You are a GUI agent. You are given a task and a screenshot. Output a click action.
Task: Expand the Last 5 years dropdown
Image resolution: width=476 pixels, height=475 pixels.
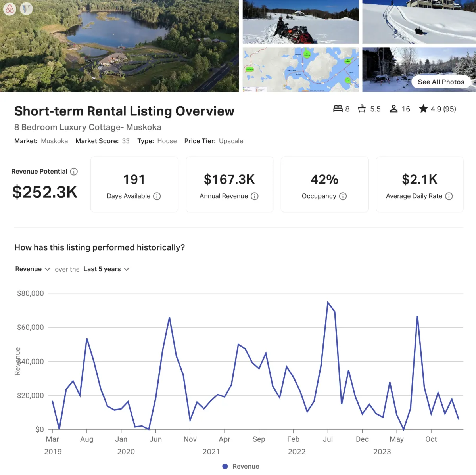(106, 269)
